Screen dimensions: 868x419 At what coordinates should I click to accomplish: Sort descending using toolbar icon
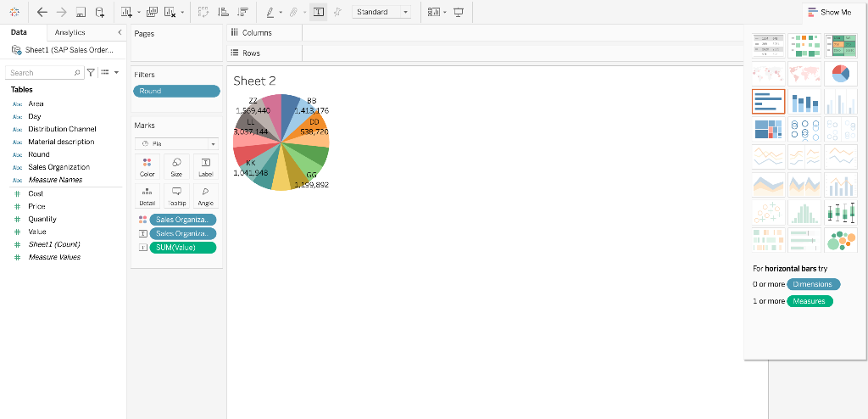[242, 12]
